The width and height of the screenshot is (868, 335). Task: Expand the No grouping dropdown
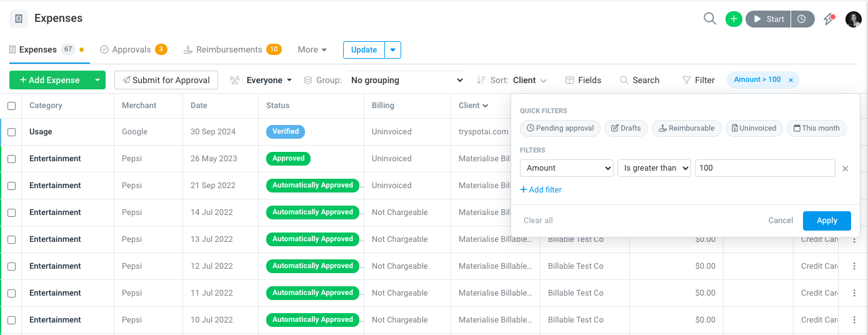click(406, 80)
